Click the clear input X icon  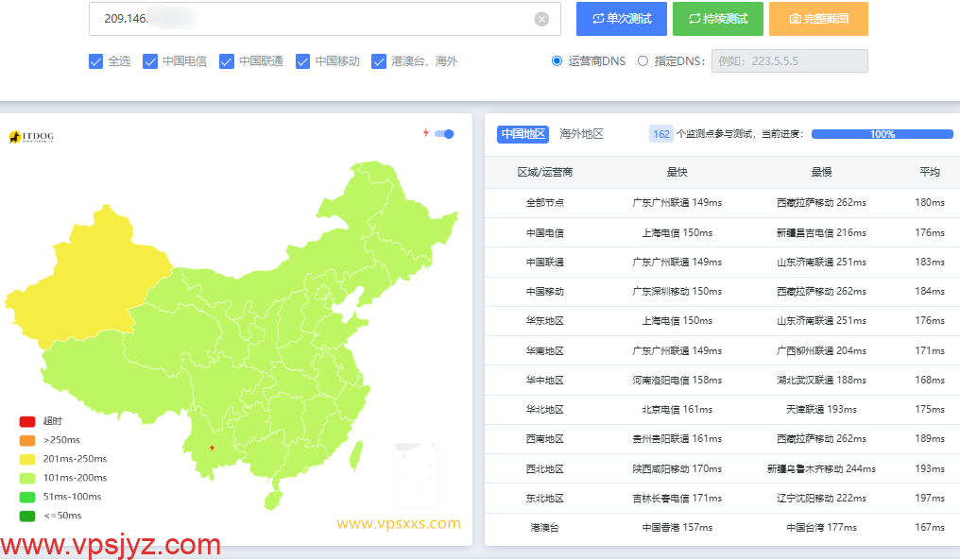541,19
